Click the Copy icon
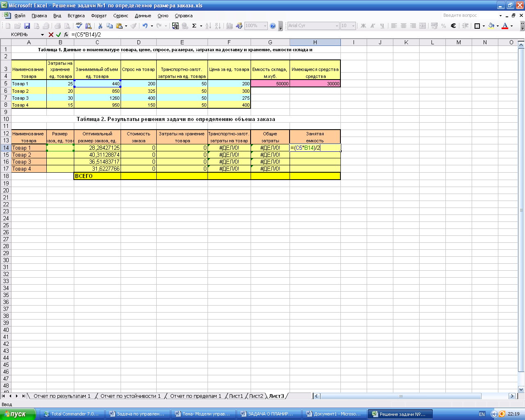Screen dimensions: 525x420 pos(110,25)
